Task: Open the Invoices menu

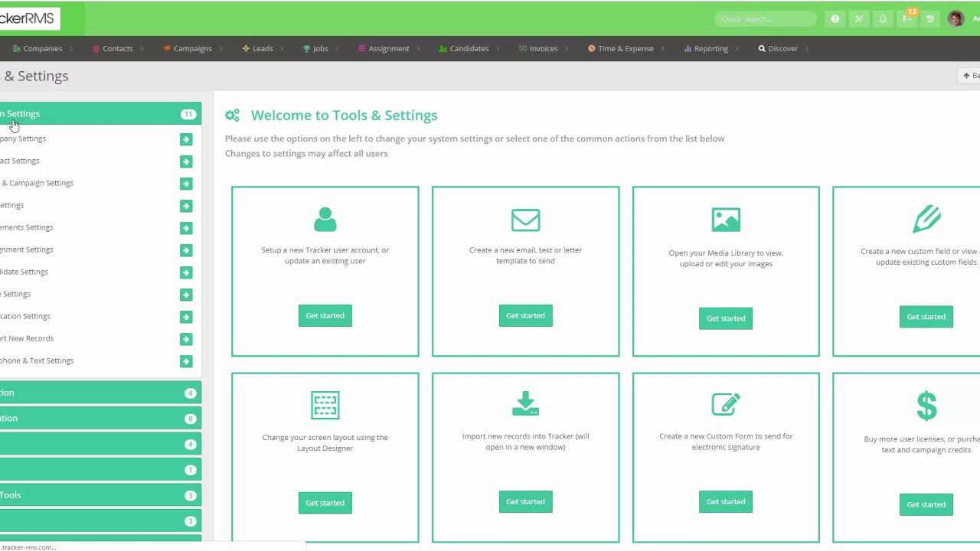Action: coord(544,48)
